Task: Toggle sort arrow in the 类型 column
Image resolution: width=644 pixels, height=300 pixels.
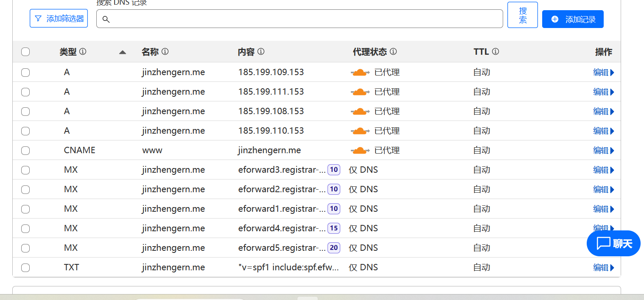Action: (x=123, y=52)
